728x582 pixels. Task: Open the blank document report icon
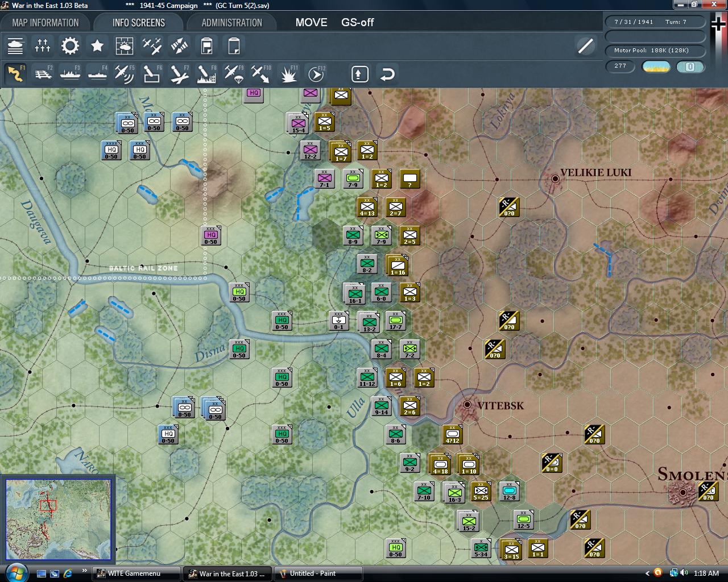234,46
